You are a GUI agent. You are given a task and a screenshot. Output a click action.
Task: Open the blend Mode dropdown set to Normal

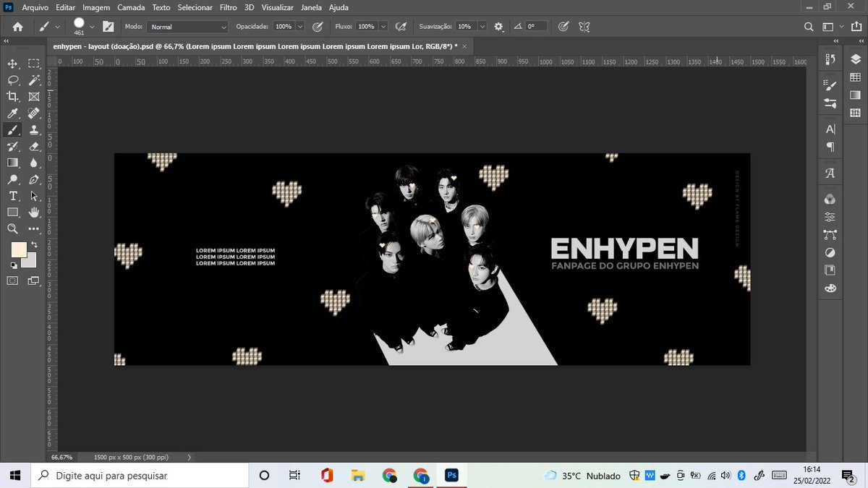(187, 26)
